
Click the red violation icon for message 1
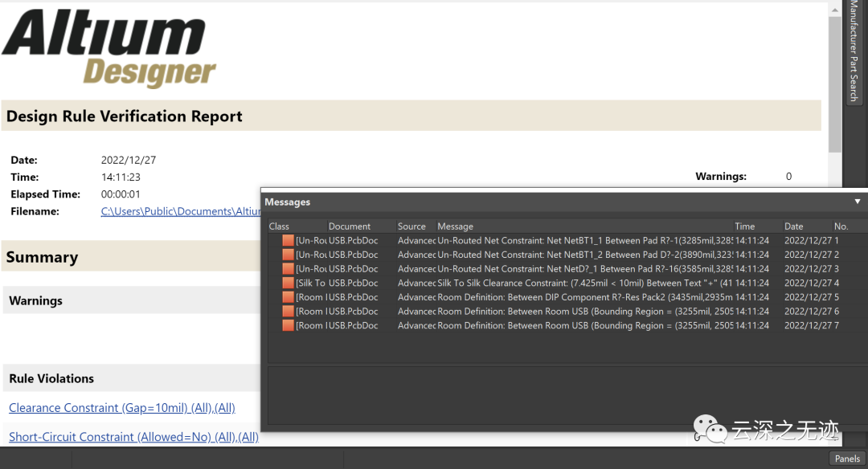pos(288,241)
